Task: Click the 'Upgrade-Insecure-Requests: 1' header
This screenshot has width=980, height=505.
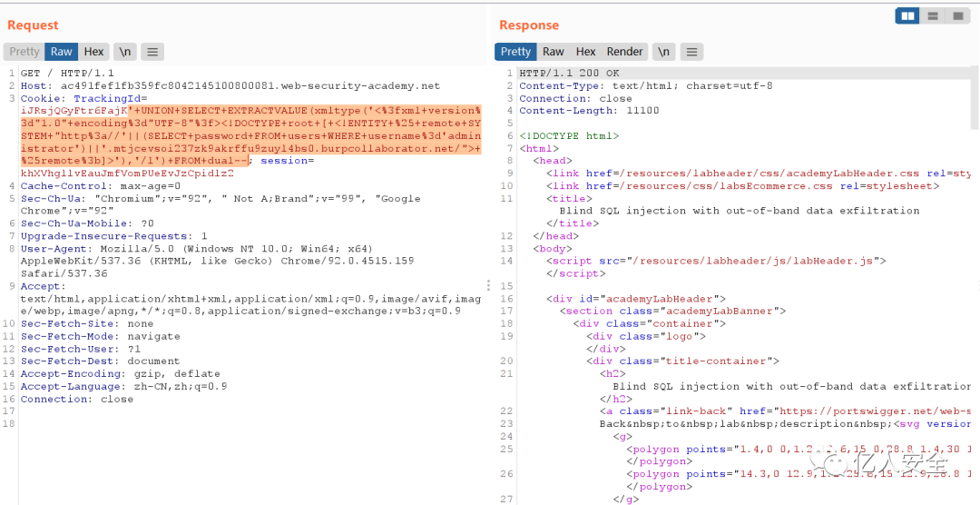Action: [113, 236]
